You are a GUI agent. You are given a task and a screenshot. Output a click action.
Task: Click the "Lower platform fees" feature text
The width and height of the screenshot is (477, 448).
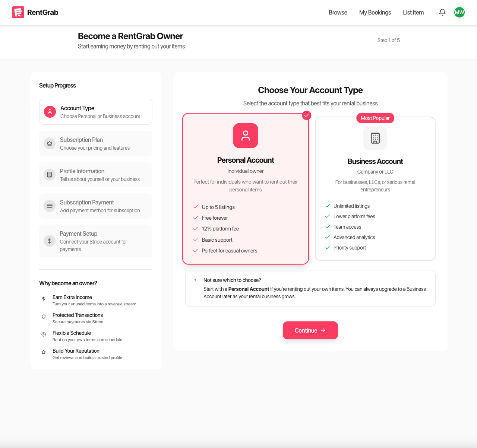[x=354, y=216]
